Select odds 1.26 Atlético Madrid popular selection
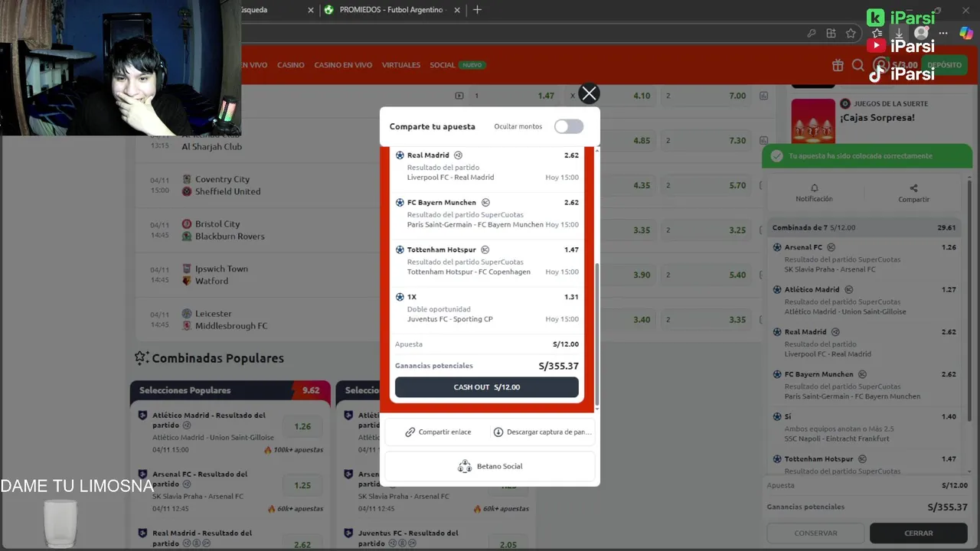Image resolution: width=980 pixels, height=551 pixels. click(302, 426)
